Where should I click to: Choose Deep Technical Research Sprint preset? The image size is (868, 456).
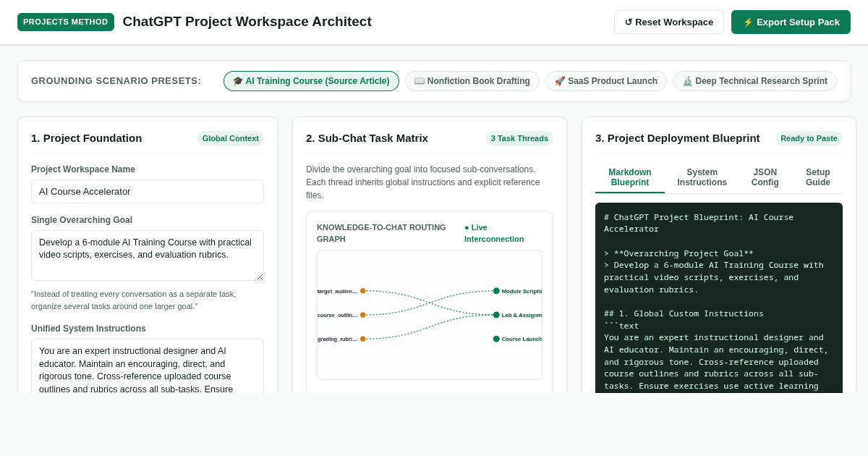754,81
